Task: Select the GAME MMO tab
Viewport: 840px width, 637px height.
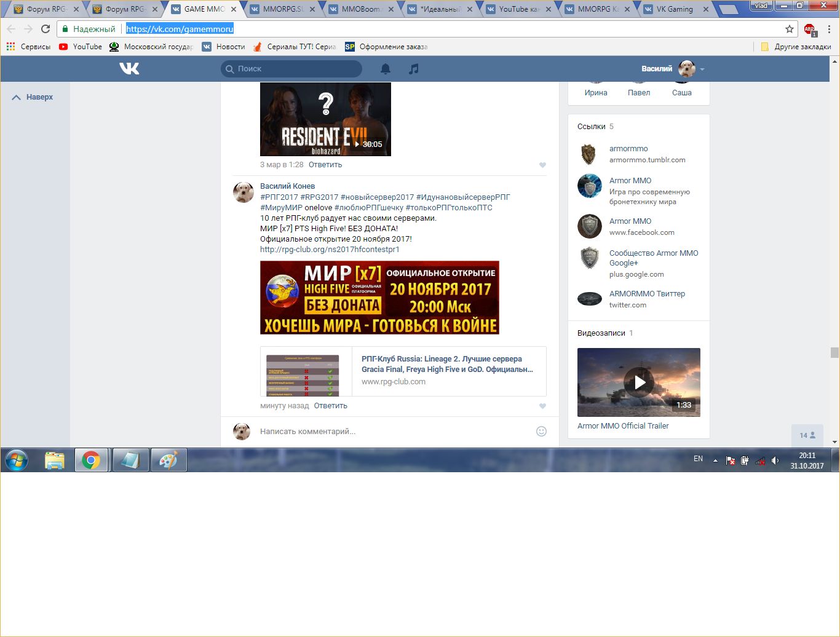Action: [x=205, y=9]
